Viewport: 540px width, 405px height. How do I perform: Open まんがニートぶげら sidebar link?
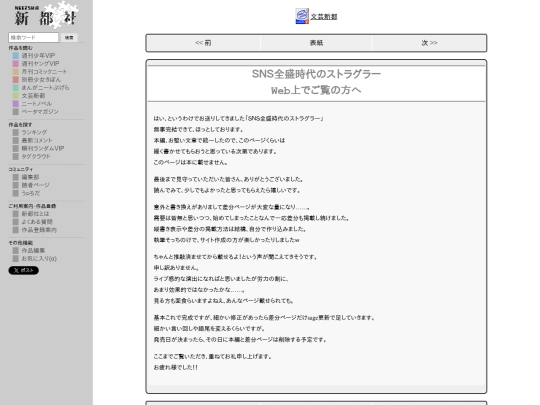[x=45, y=87]
